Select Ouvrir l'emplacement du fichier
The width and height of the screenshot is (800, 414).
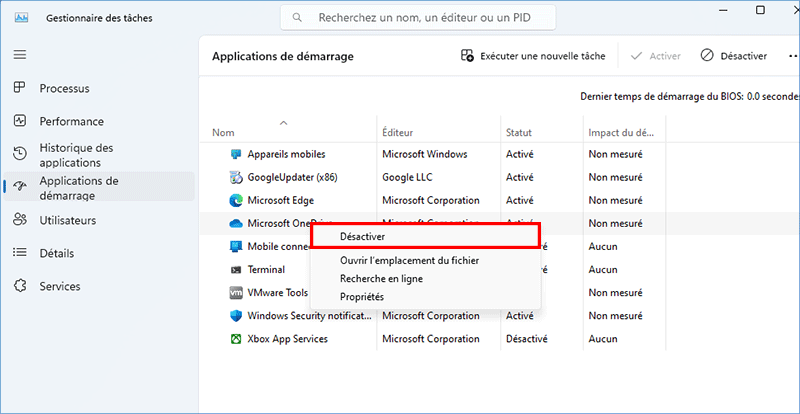(x=408, y=261)
